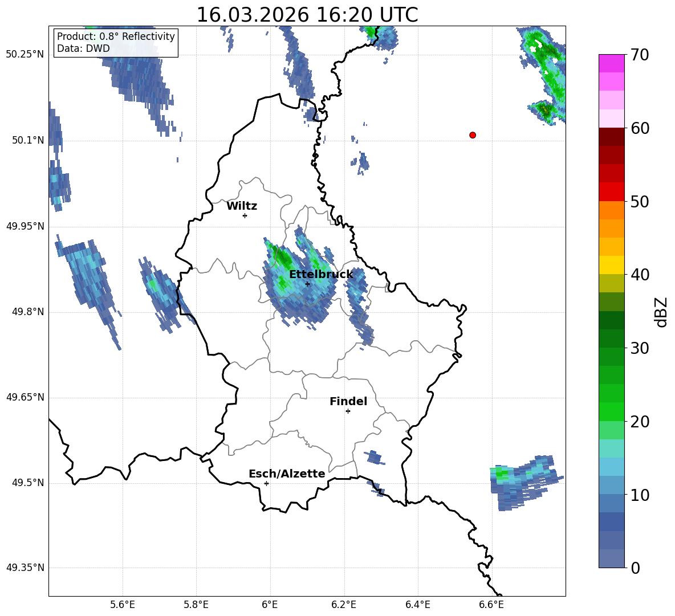Image resolution: width=675 pixels, height=616 pixels.
Task: Click the 50 value on the colorbar
Action: tap(639, 202)
